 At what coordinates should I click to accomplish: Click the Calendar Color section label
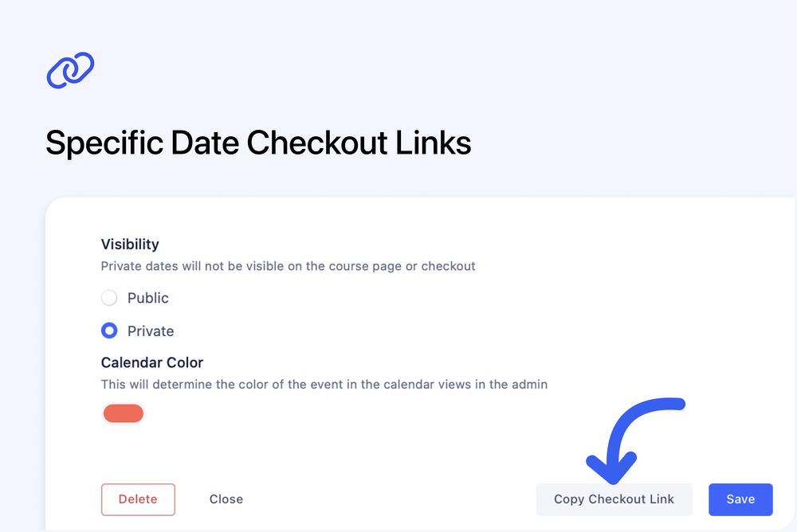(x=152, y=362)
